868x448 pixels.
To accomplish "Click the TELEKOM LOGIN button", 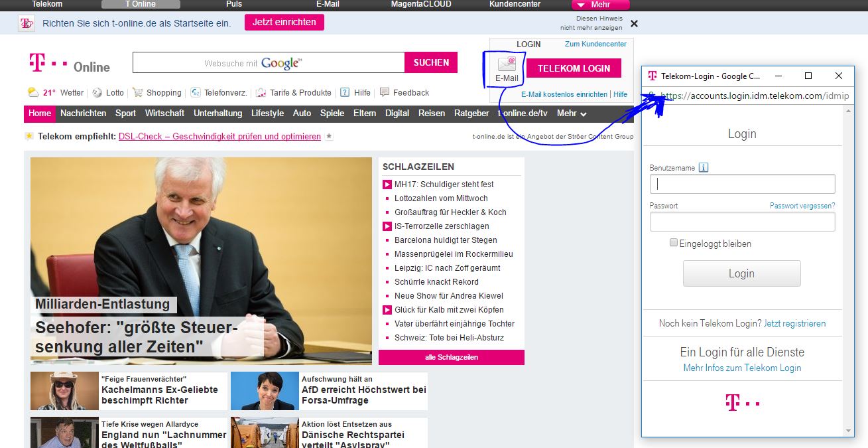I will click(574, 68).
